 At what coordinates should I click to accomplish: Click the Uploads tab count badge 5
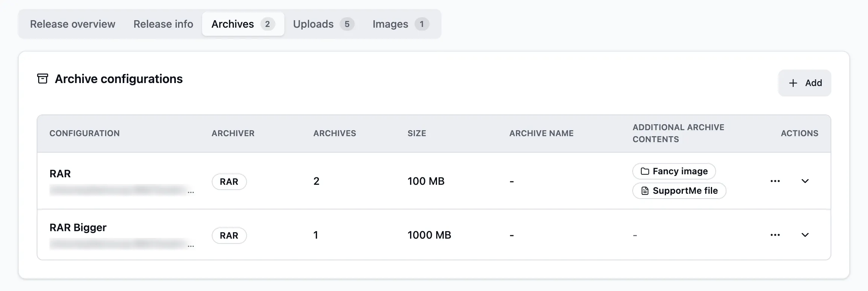point(347,24)
